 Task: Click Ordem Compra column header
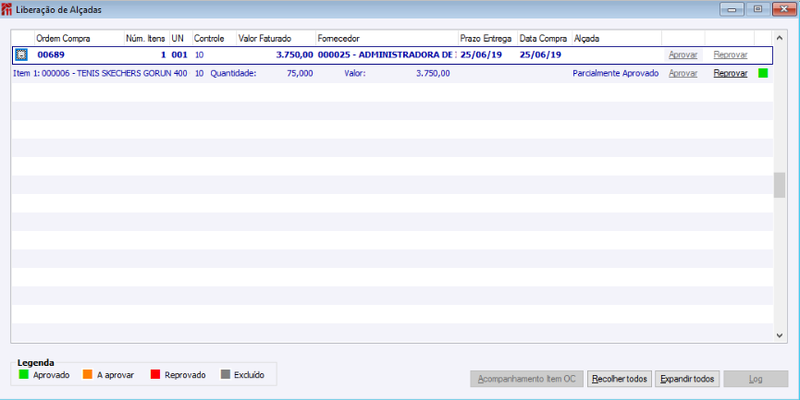[x=79, y=39]
